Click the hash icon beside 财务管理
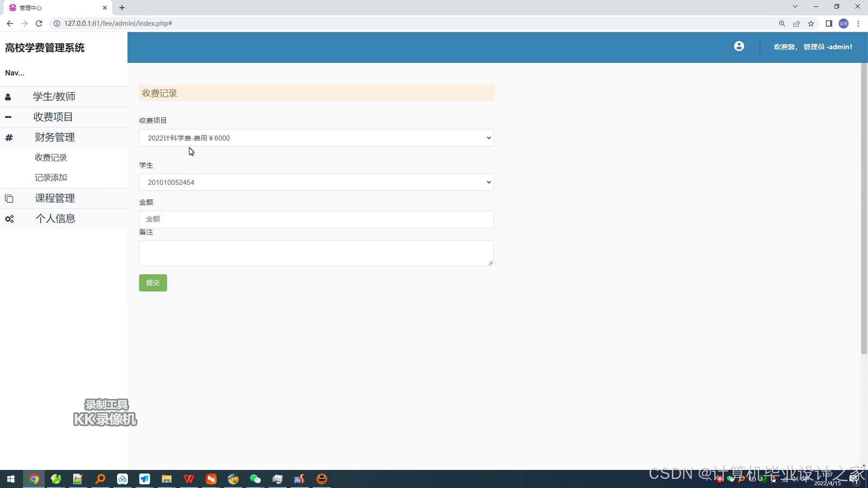868x488 pixels. [9, 137]
